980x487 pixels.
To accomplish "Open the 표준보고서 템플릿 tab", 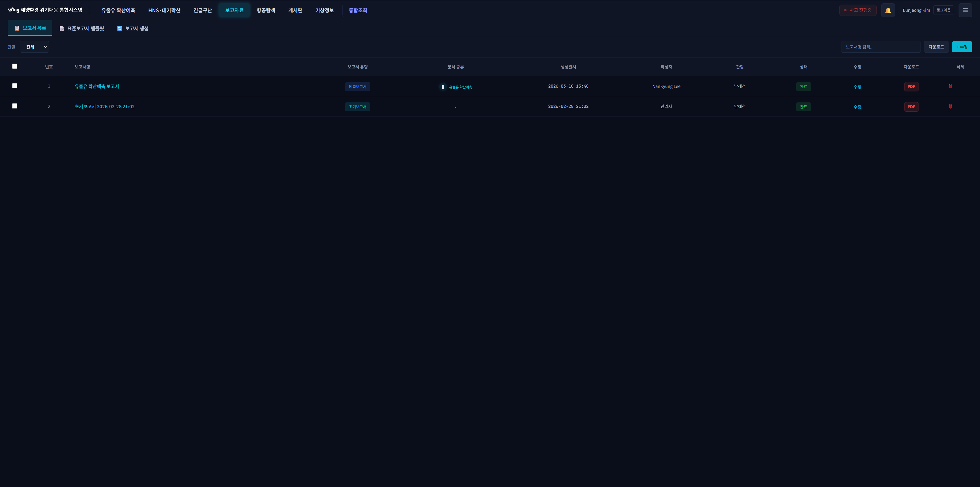I will click(82, 29).
